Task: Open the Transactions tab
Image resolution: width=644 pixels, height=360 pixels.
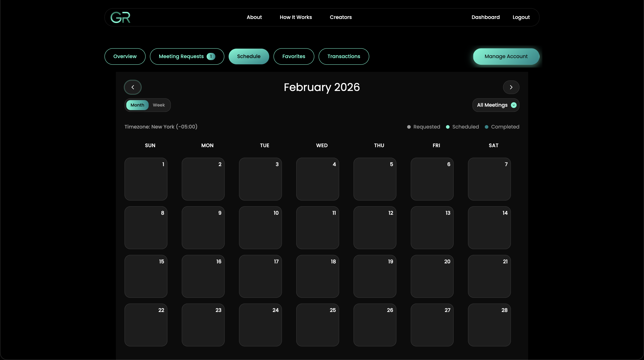Action: [344, 56]
